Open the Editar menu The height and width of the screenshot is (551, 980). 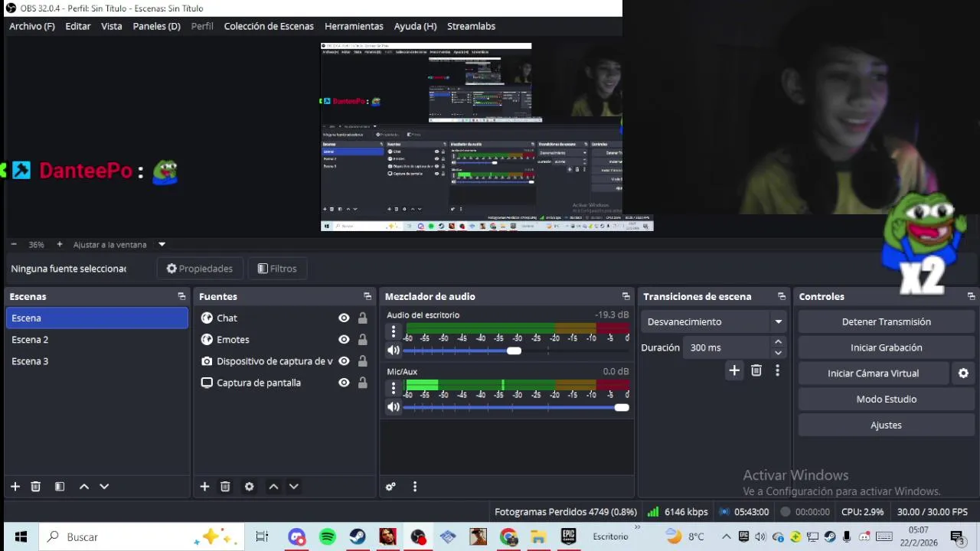point(78,26)
